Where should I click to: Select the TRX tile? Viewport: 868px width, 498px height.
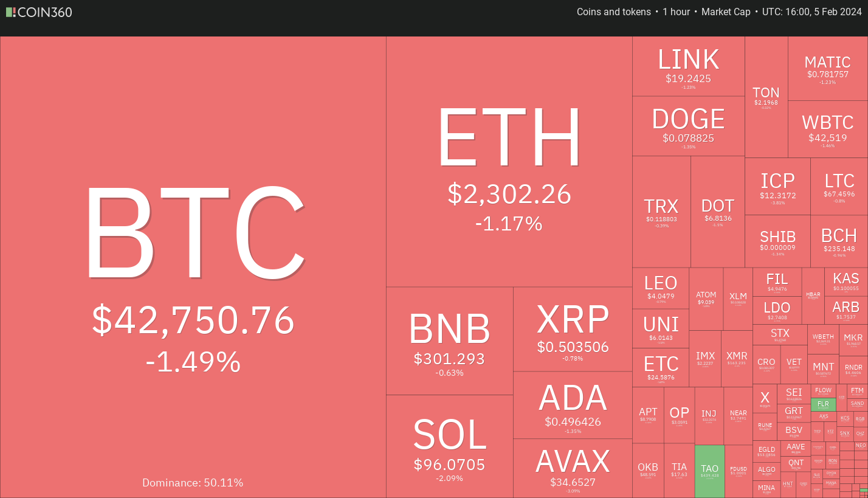click(662, 212)
